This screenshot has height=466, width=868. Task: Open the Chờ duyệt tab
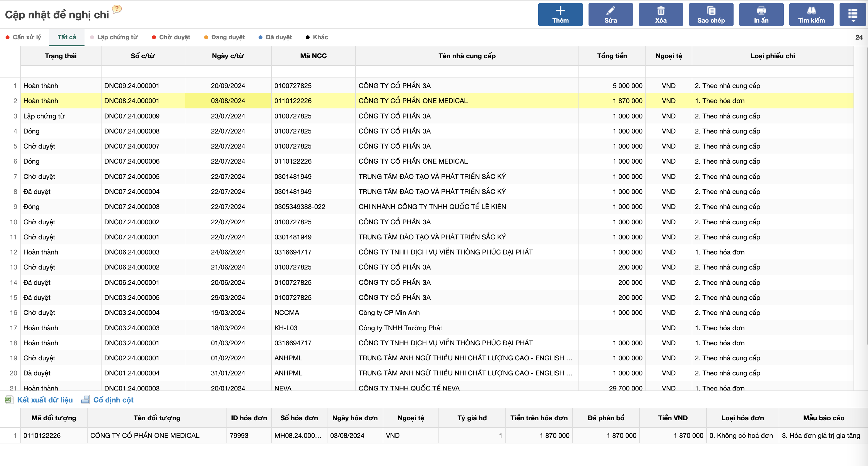click(171, 37)
